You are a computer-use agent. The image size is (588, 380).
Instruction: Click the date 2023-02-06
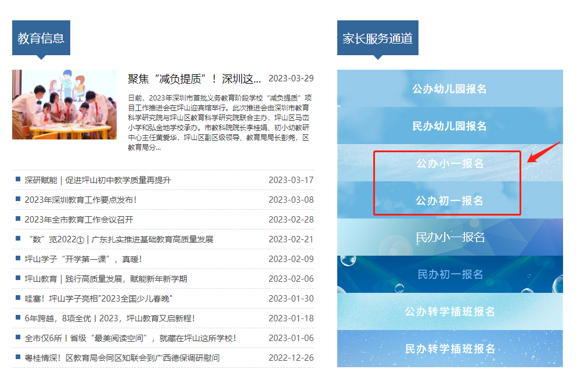291,279
